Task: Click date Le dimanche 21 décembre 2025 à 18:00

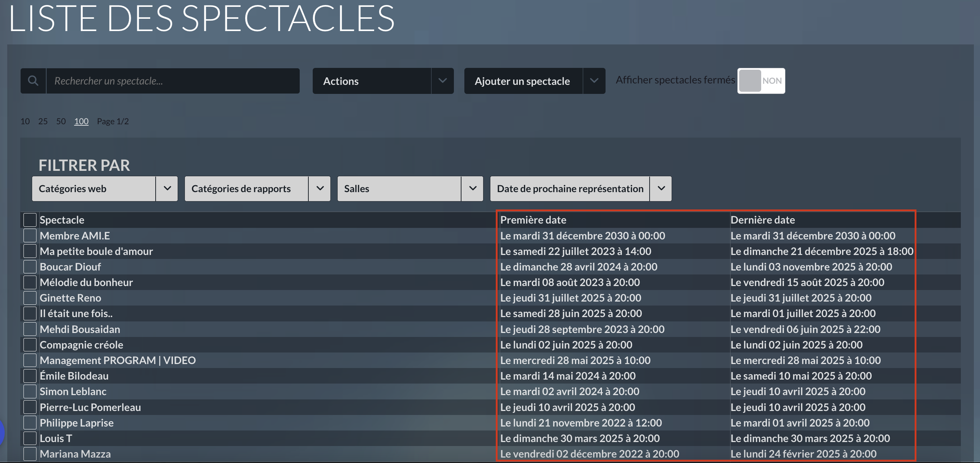Action: tap(822, 251)
